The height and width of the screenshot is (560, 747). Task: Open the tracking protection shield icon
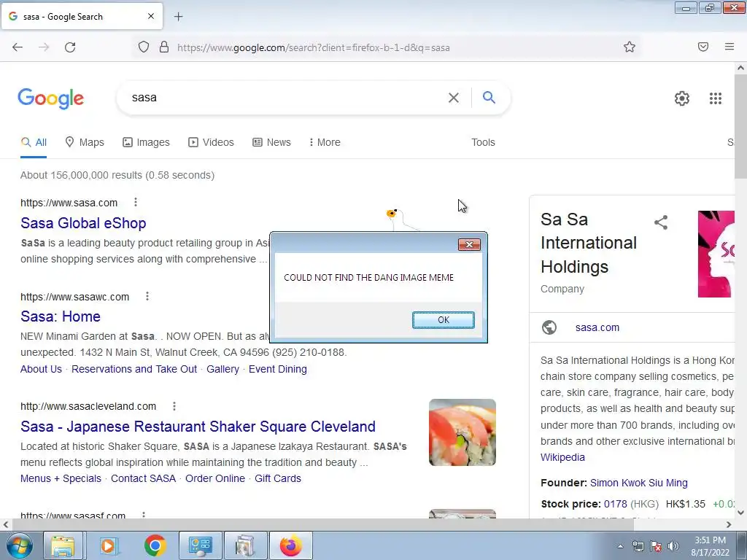(x=144, y=47)
